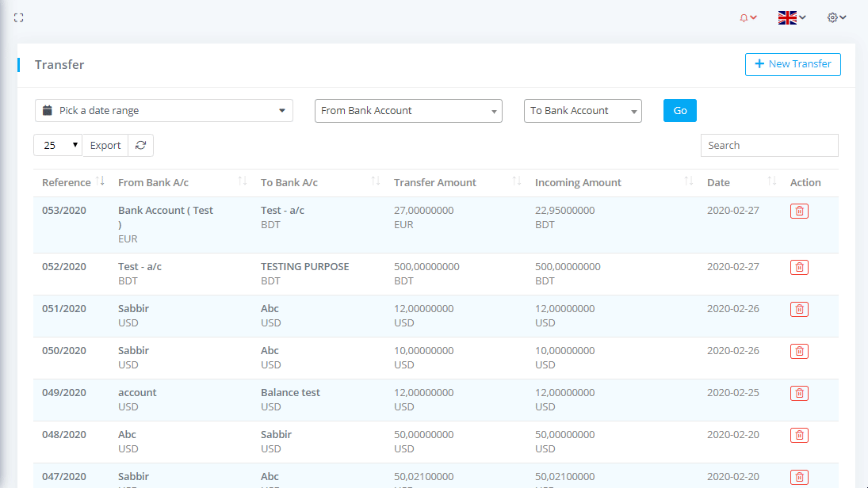The width and height of the screenshot is (868, 488).
Task: Click the refresh table icon
Action: tap(141, 146)
